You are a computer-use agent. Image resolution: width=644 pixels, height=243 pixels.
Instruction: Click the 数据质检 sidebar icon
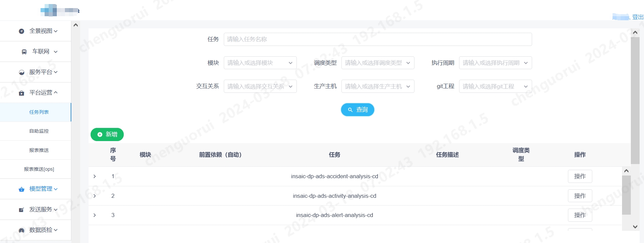22,231
